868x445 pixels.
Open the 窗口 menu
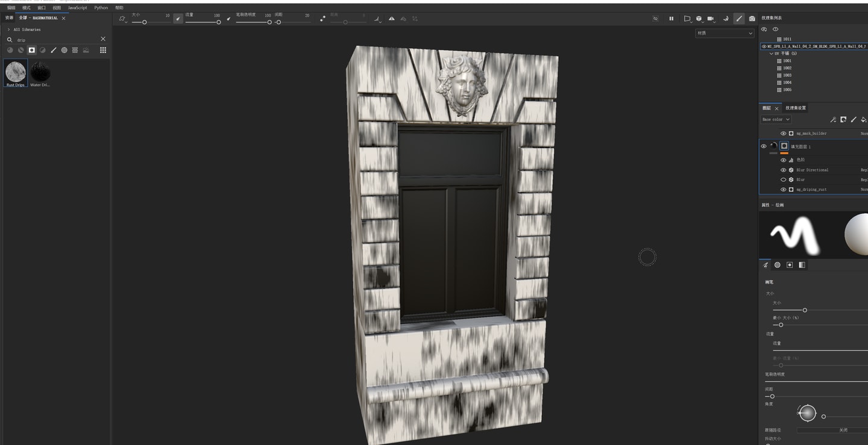[x=42, y=8]
